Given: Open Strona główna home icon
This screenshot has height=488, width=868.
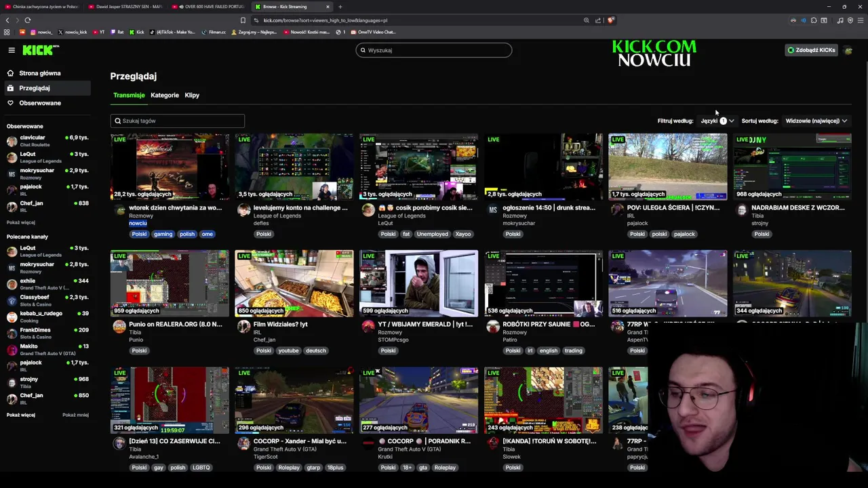Looking at the screenshot, I should [x=11, y=73].
